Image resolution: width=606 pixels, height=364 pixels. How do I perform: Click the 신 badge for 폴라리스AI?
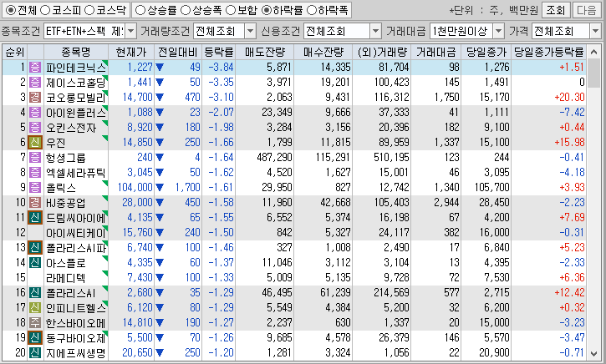point(35,293)
